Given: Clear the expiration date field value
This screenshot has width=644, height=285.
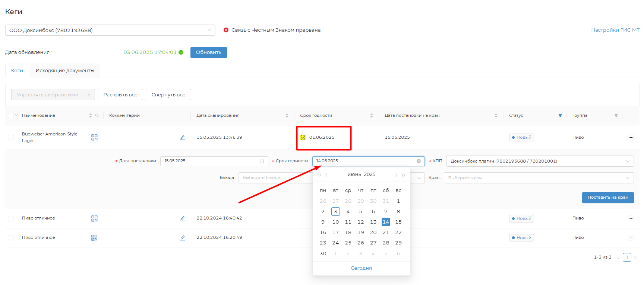Looking at the screenshot, I should click(x=419, y=161).
